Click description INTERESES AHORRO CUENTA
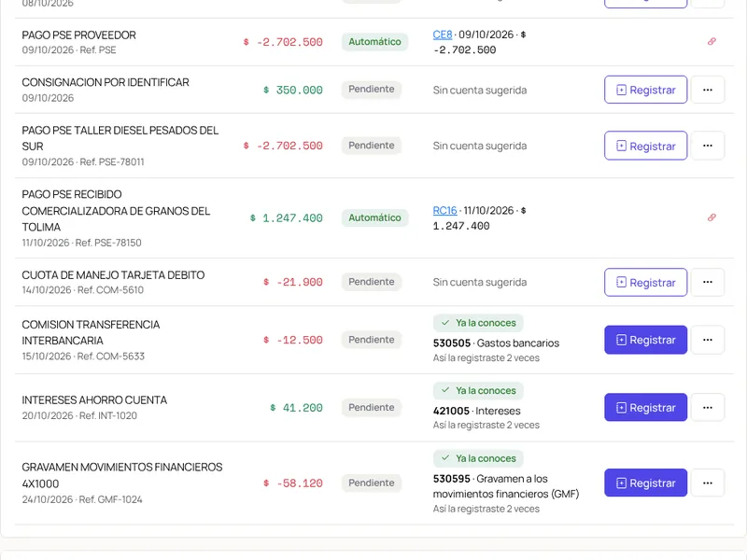Screen dimensions: 747x560 pyautogui.click(x=94, y=400)
